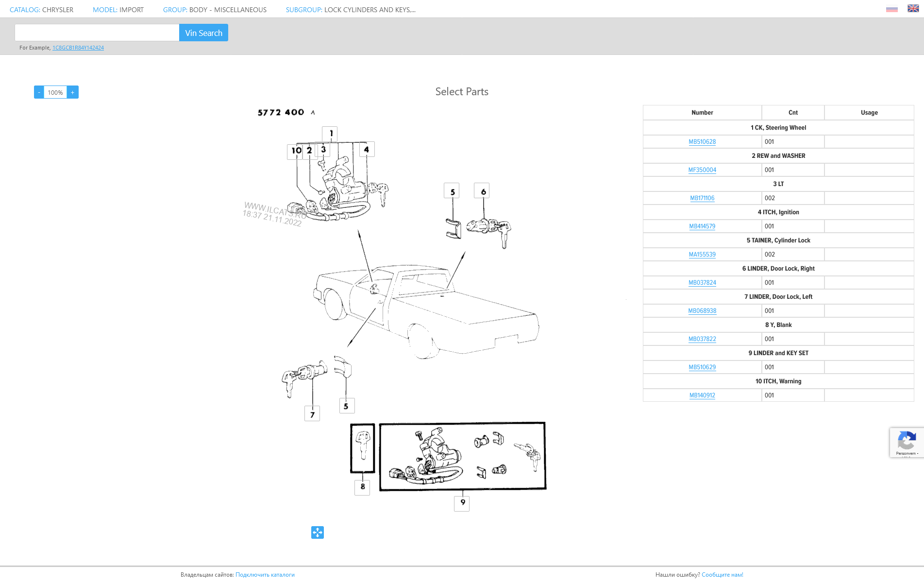
Task: Click the 'Сообщите нам!' report error link
Action: 722,575
